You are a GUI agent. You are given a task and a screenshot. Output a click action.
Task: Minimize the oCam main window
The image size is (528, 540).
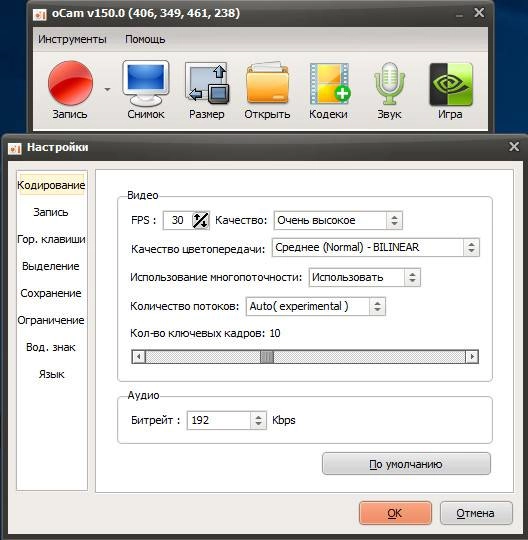point(459,15)
